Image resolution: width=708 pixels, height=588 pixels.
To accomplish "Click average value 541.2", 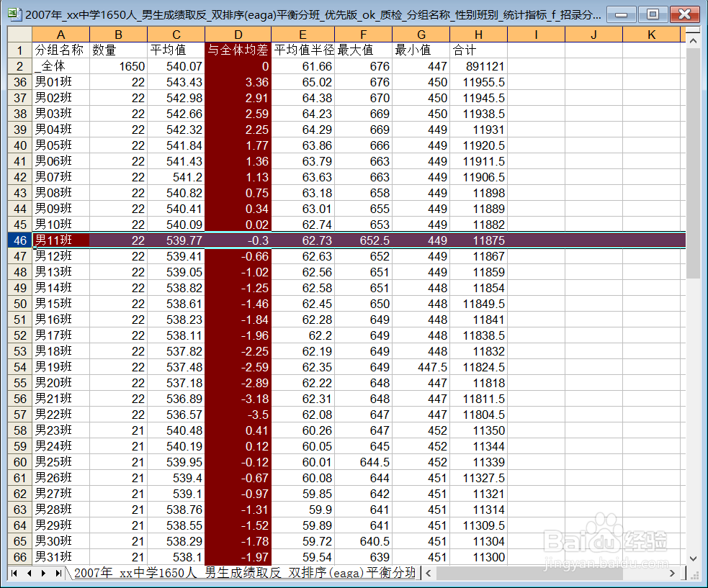I will click(x=176, y=177).
